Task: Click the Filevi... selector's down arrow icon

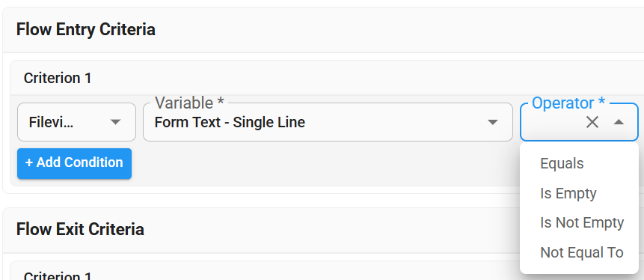Action: tap(116, 122)
